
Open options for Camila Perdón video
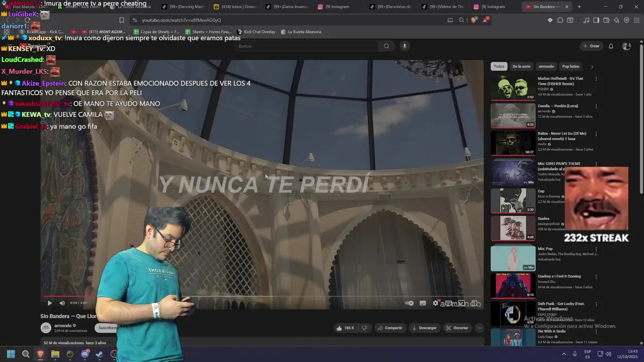596,107
